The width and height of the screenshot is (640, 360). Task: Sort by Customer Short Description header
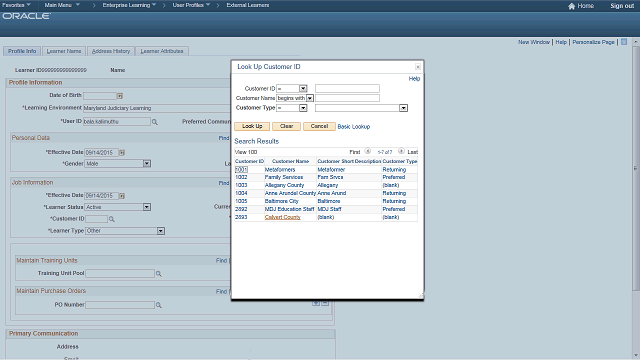pyautogui.click(x=349, y=161)
